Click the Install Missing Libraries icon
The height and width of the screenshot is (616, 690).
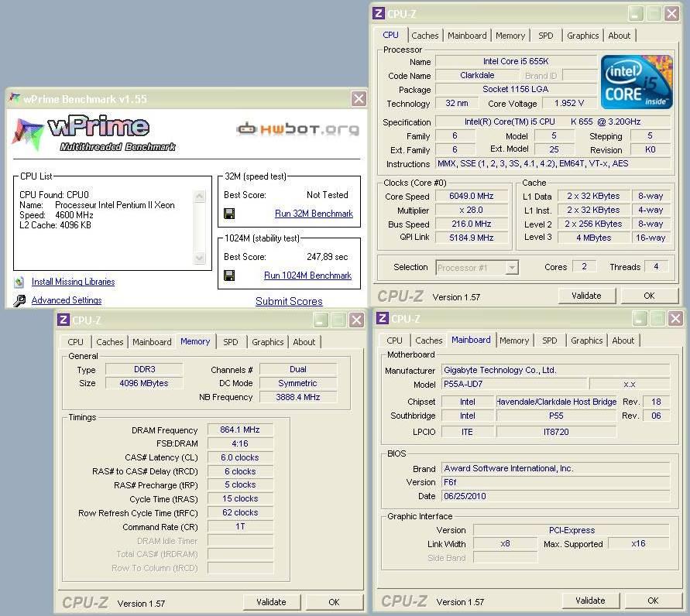pyautogui.click(x=19, y=282)
